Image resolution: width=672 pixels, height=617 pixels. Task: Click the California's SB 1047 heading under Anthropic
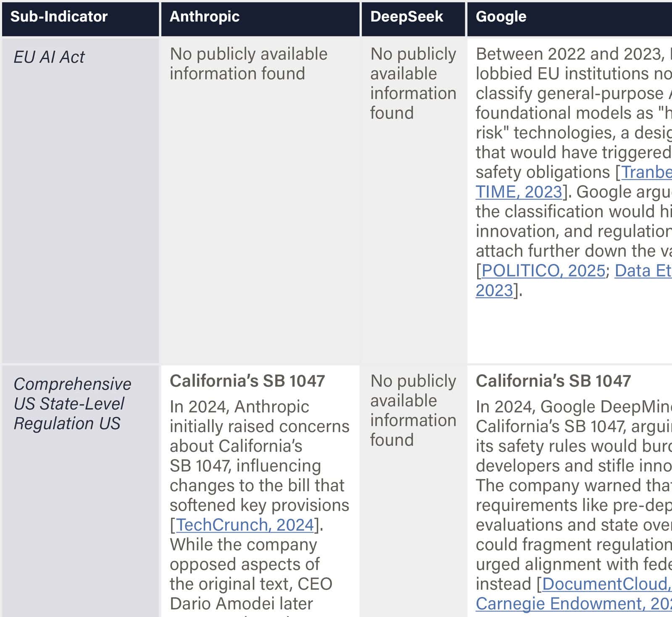[247, 381]
